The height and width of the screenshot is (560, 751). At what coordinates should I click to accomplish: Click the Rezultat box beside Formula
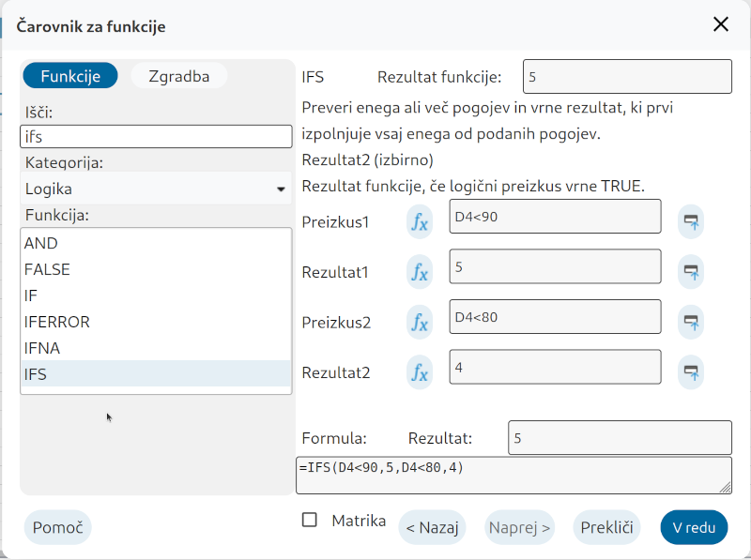(620, 438)
